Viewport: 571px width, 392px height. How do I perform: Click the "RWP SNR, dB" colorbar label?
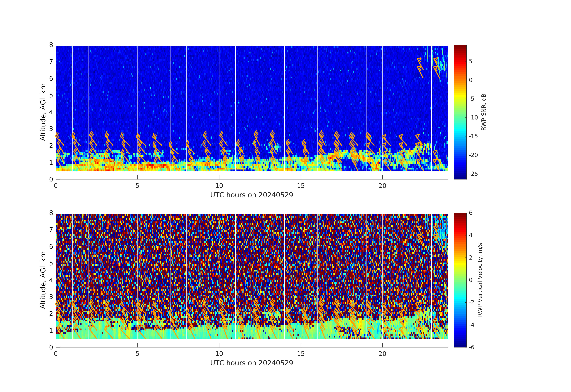coord(484,112)
